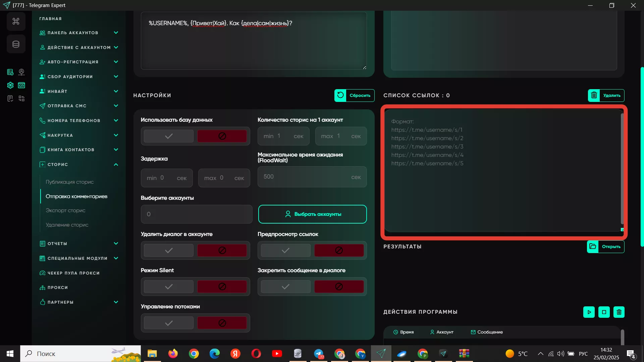This screenshot has width=644, height=362.
Task: Focus the Задержка min field
Action: click(167, 178)
